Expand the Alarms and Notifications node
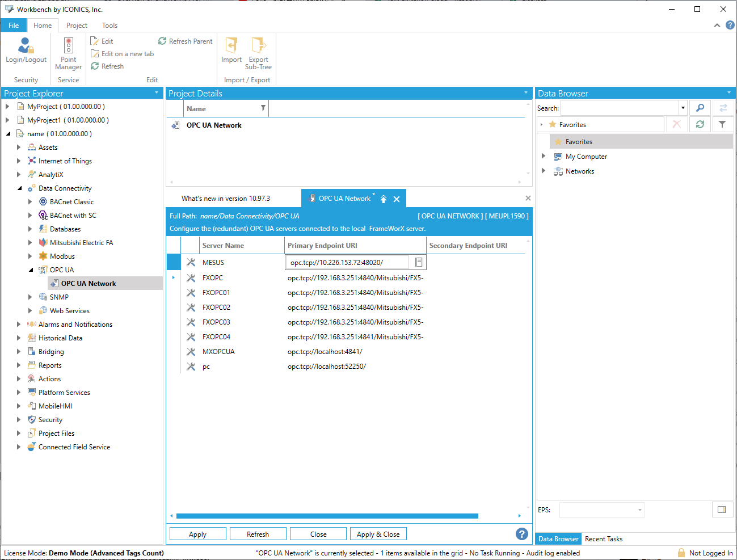This screenshot has height=560, width=737. (x=19, y=325)
